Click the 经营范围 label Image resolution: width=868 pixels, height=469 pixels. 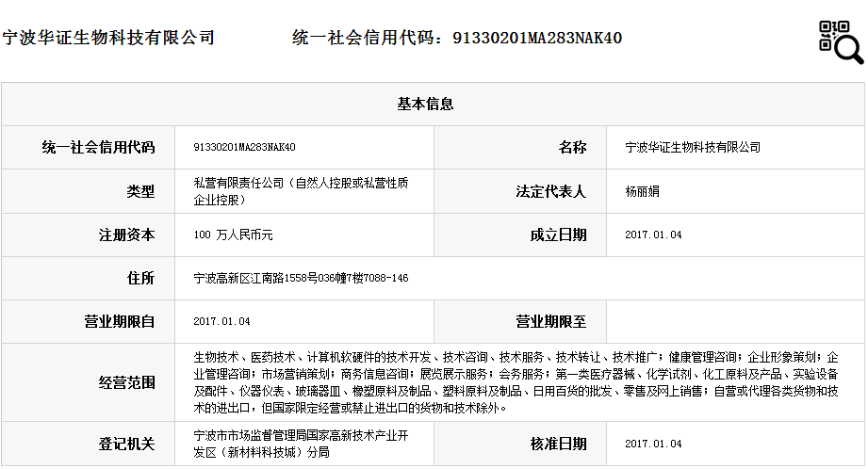[127, 382]
